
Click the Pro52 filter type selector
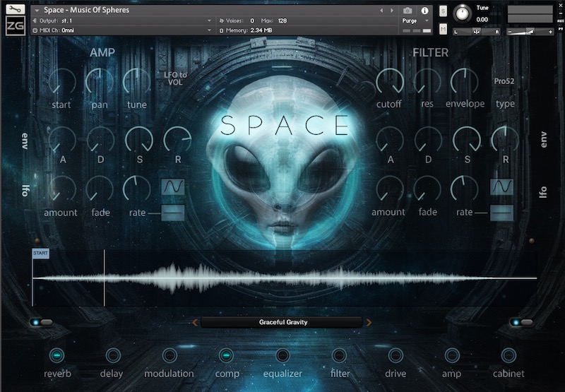point(505,81)
